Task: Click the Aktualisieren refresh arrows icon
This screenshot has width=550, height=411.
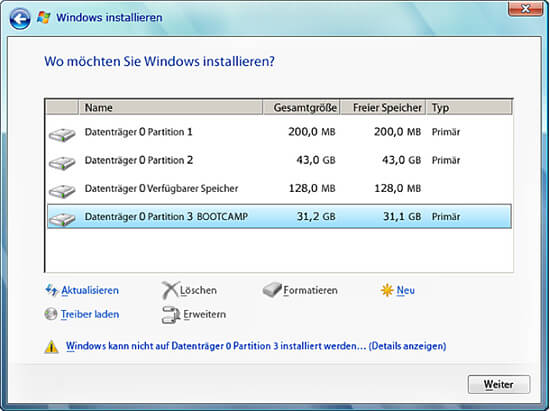Action: [52, 290]
